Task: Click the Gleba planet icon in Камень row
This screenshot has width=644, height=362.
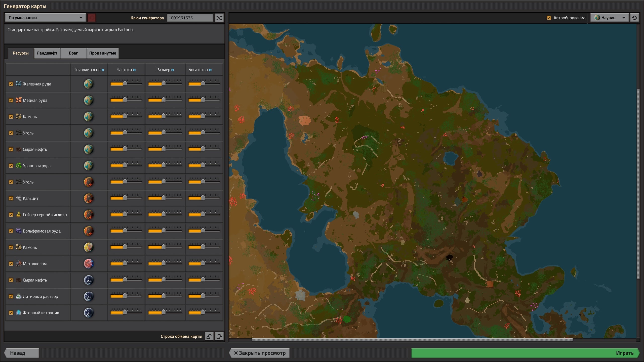Action: (89, 247)
